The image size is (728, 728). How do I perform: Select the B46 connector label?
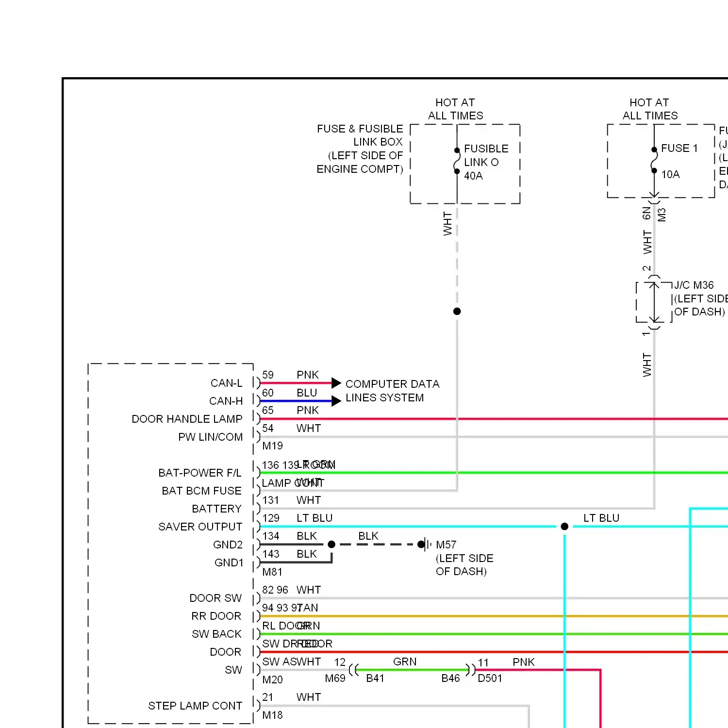(x=450, y=678)
